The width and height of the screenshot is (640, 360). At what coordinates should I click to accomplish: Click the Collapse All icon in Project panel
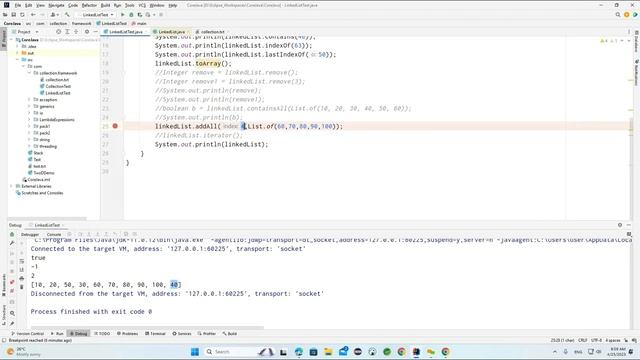coord(76,31)
